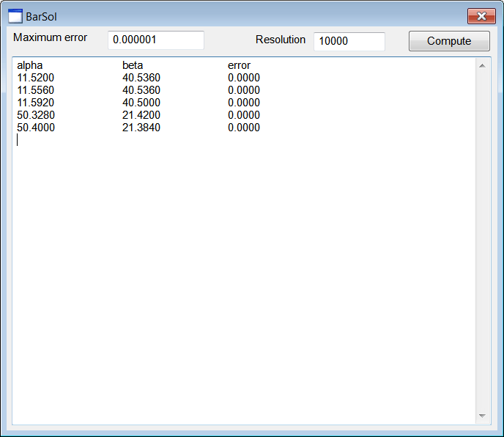The image size is (504, 437).
Task: Click the 'error' column header text
Action: (x=239, y=65)
